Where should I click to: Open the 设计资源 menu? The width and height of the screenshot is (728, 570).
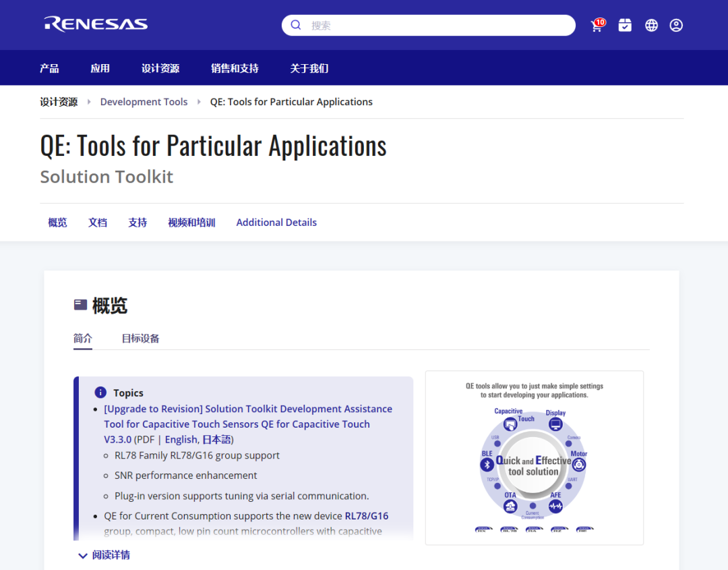(160, 68)
